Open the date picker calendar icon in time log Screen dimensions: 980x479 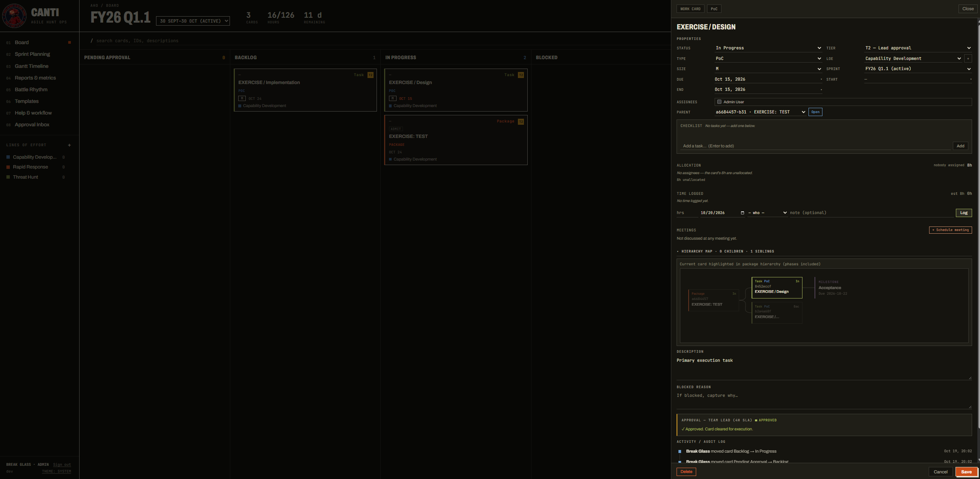[x=742, y=213]
